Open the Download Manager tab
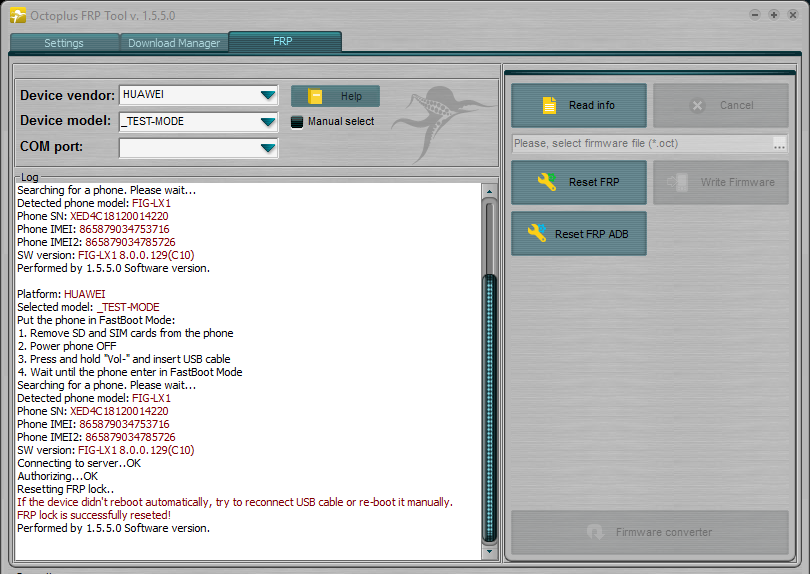The width and height of the screenshot is (810, 574). [x=174, y=43]
